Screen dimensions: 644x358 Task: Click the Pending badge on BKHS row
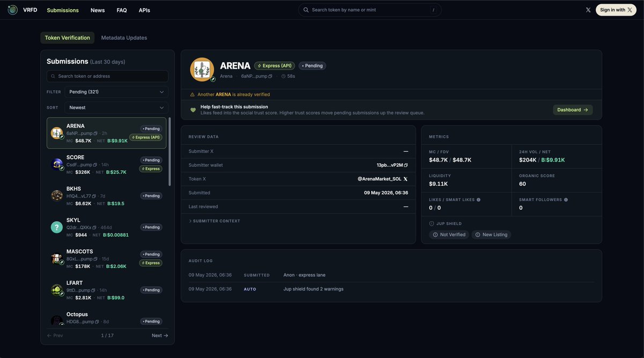click(151, 196)
